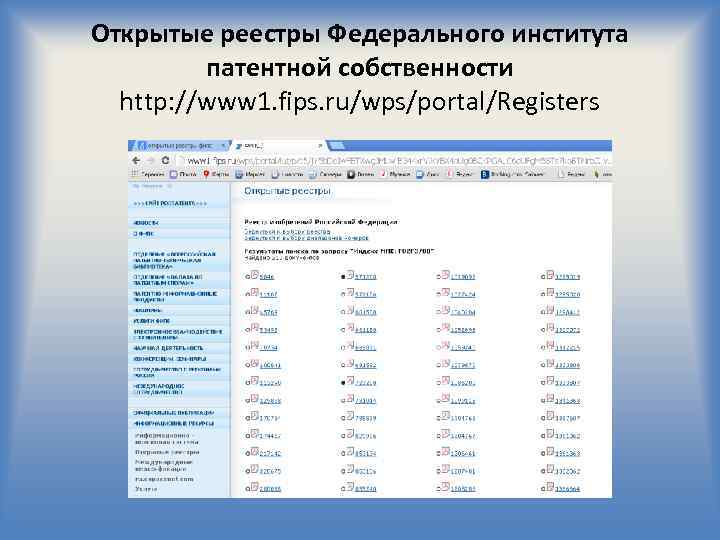
Task: Select the active ФИПС browser tab
Action: [x=276, y=146]
